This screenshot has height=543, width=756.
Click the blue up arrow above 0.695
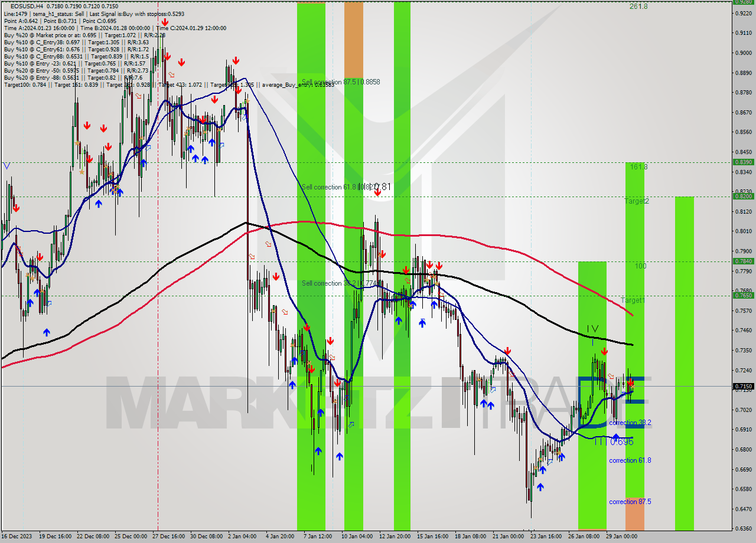[615, 436]
